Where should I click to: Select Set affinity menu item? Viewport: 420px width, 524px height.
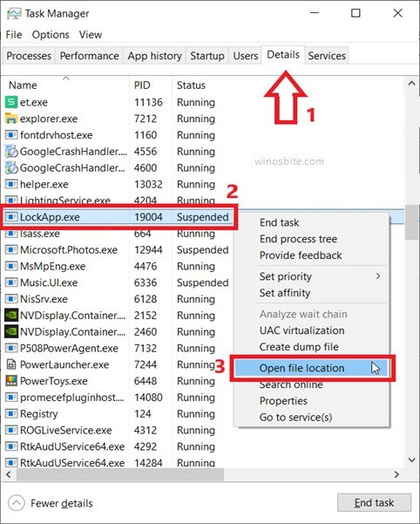(285, 293)
